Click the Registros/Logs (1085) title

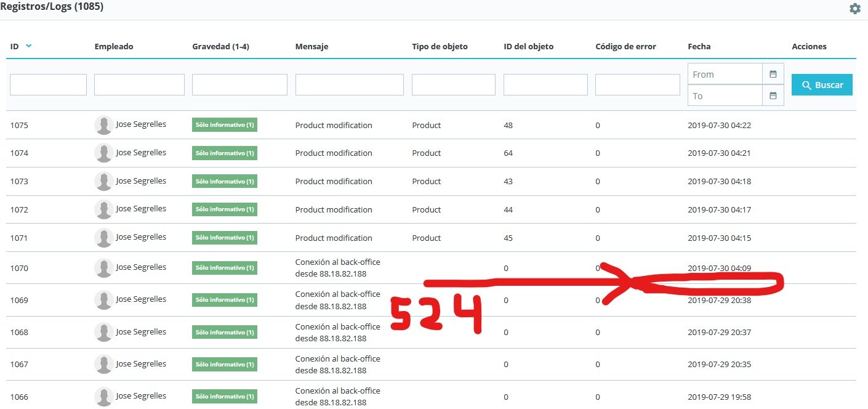click(52, 7)
